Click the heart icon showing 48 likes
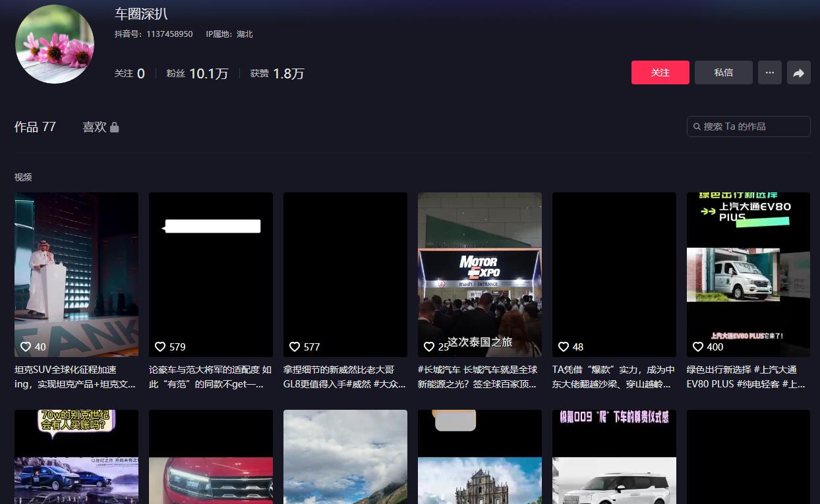Image resolution: width=820 pixels, height=504 pixels. point(564,347)
